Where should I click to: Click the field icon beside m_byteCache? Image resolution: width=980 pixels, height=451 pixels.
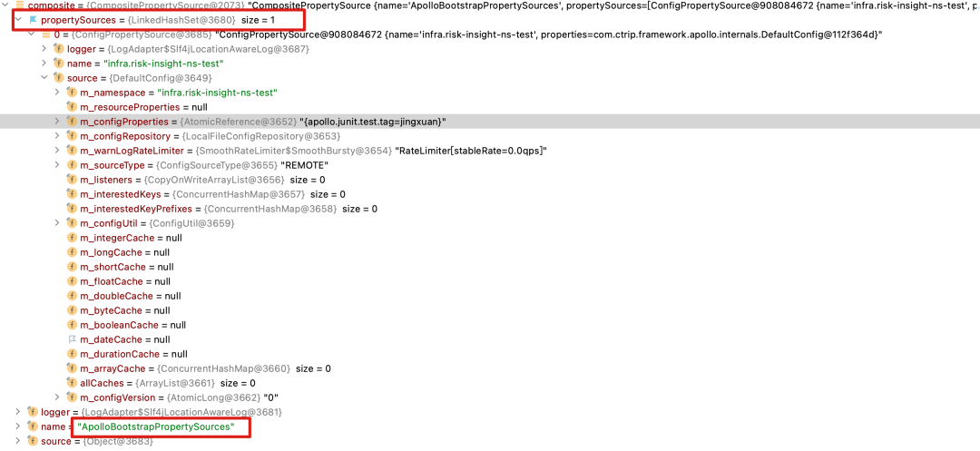tap(73, 310)
